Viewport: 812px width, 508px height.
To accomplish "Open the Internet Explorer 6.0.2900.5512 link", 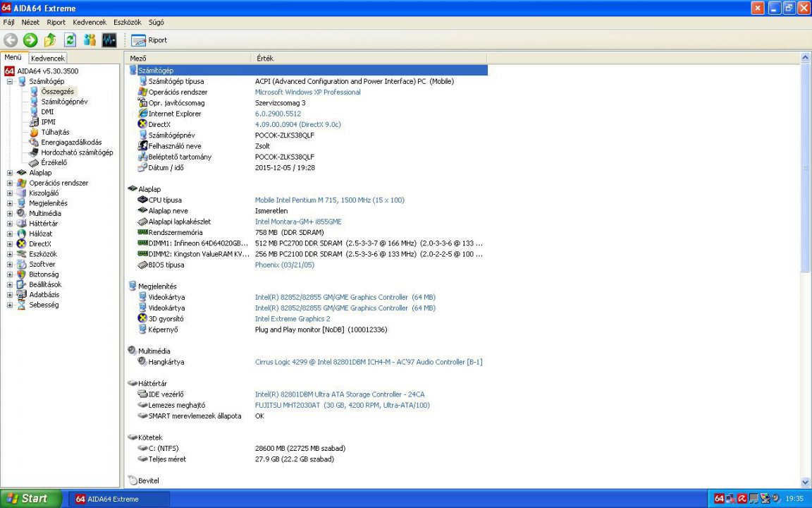I will tap(278, 114).
